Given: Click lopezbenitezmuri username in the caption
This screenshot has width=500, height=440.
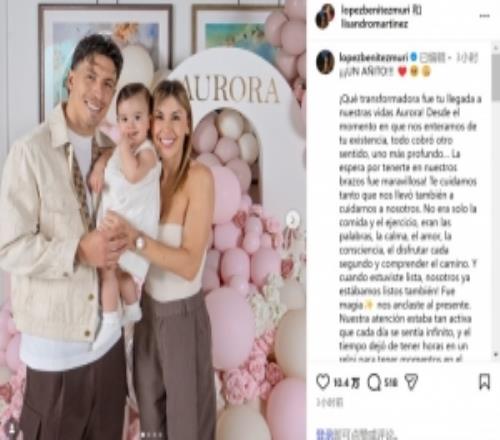Looking at the screenshot, I should [x=374, y=57].
